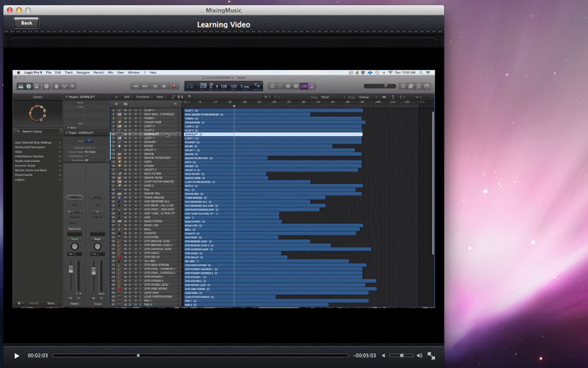
Task: Open the Record menu
Action: (x=98, y=72)
